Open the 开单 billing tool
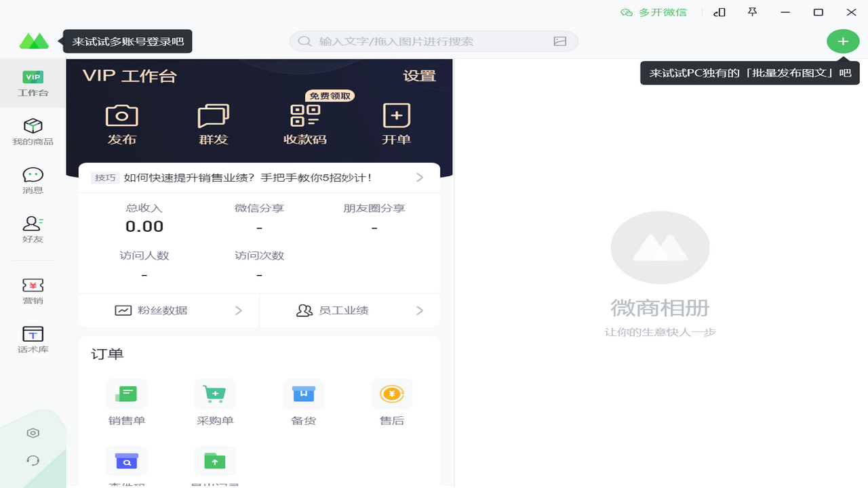The image size is (868, 488). pos(396,116)
